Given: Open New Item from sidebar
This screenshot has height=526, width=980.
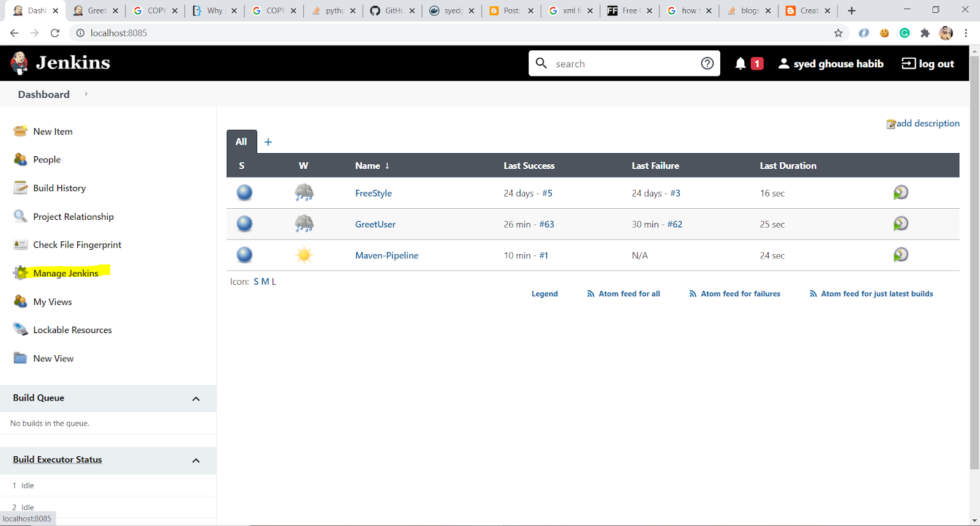Looking at the screenshot, I should (x=53, y=131).
